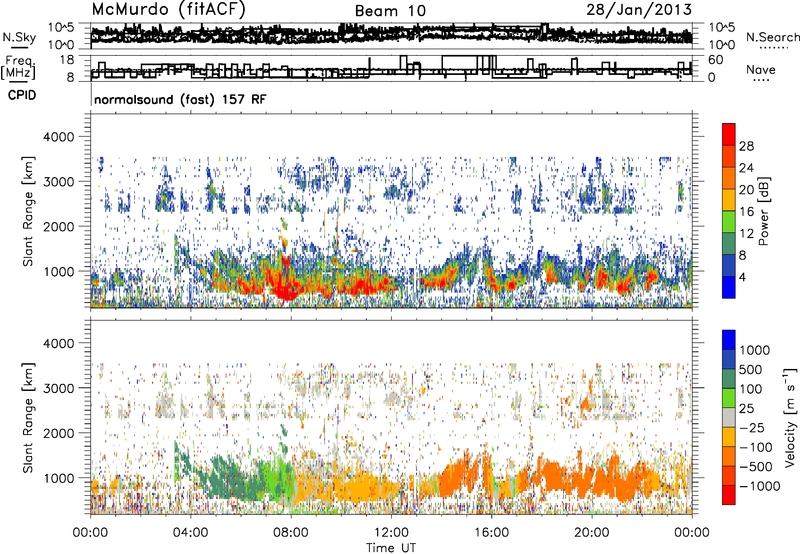Click the '08:00' time tick label
The height and width of the screenshot is (554, 800).
[291, 533]
